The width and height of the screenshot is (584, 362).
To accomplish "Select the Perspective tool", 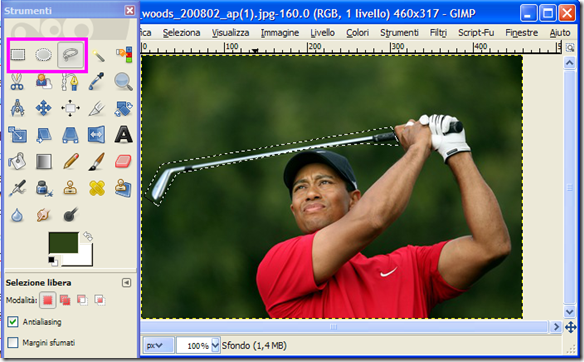I will pyautogui.click(x=70, y=135).
